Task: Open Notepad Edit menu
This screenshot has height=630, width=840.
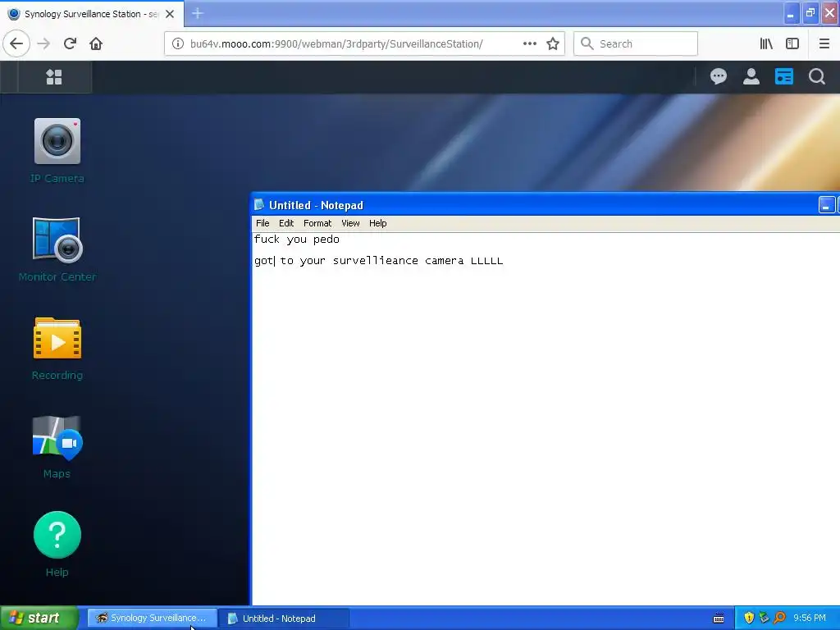Action: coord(286,223)
